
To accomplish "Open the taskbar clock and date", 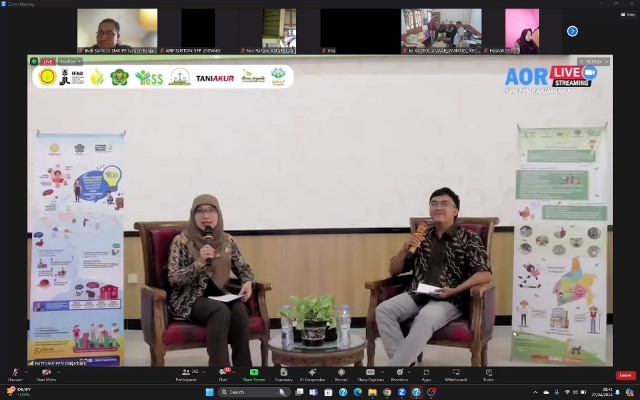I will (602, 392).
